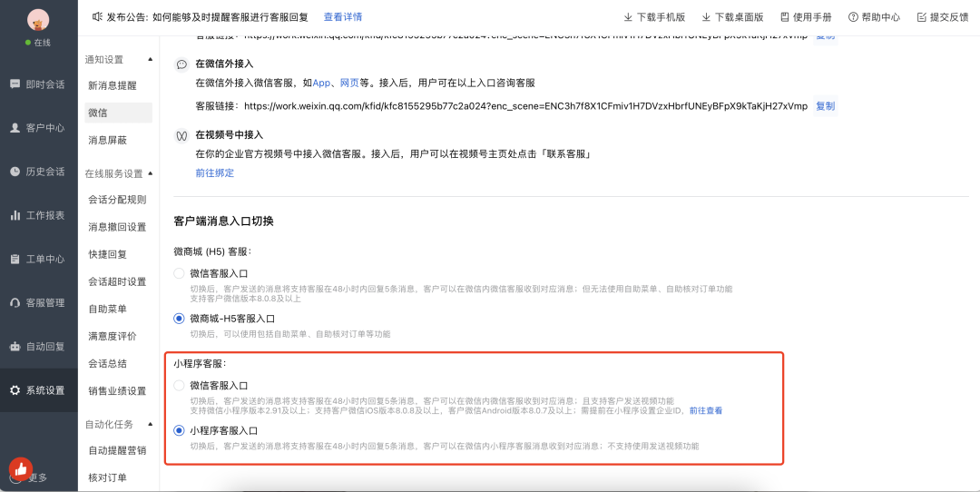Select 微商城-H5客服入口 radio button
This screenshot has height=492, width=980.
click(179, 319)
